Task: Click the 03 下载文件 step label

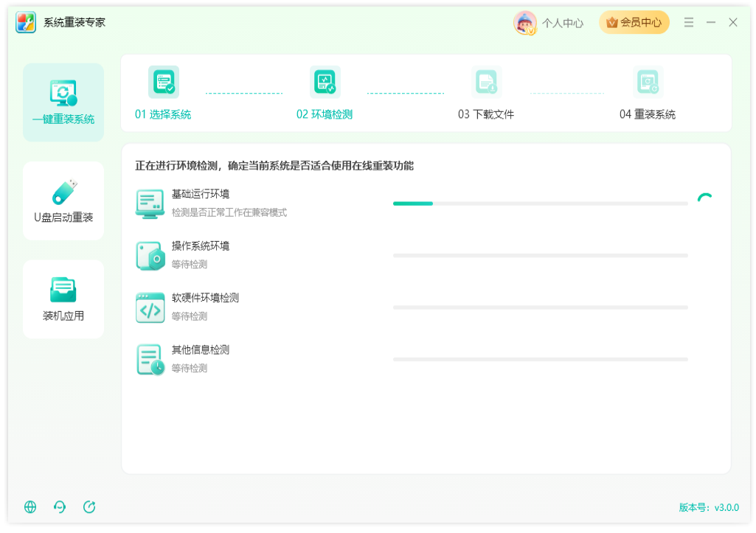Action: click(486, 114)
